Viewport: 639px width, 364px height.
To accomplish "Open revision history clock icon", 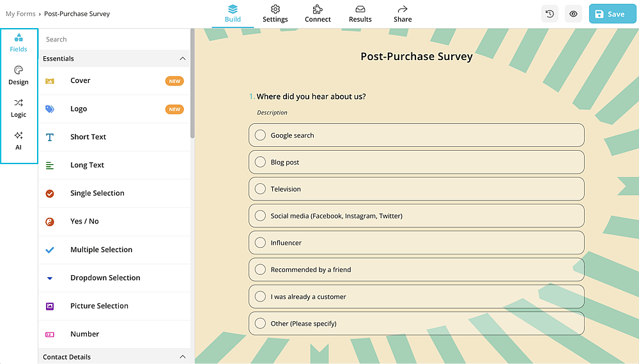I will tap(550, 14).
